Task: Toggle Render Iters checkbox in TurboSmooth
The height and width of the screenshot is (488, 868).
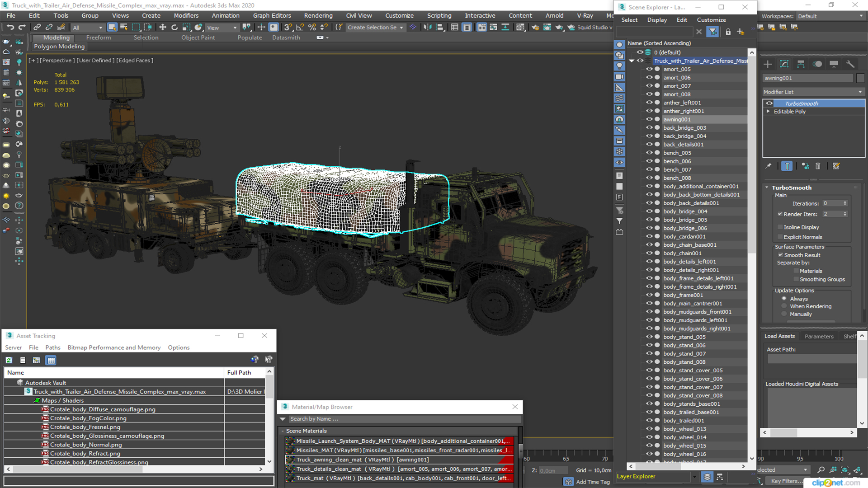Action: click(780, 214)
